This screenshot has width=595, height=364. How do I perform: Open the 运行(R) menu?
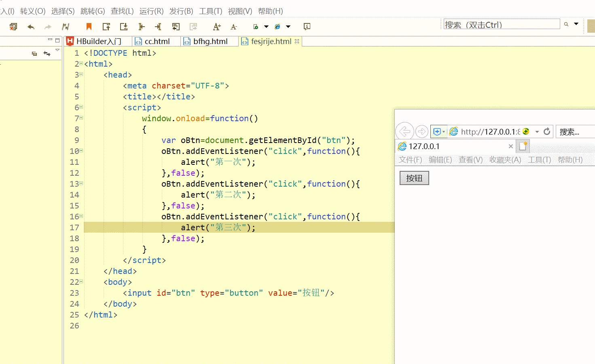point(151,11)
